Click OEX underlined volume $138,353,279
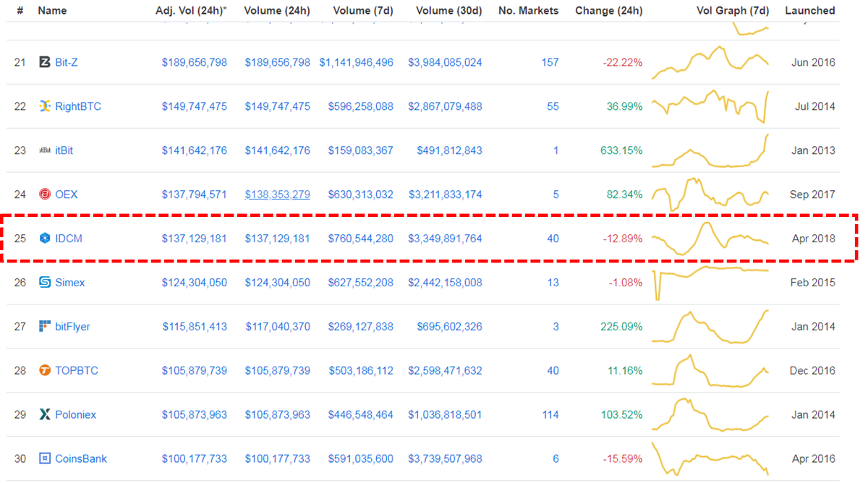The height and width of the screenshot is (483, 868). coord(277,195)
